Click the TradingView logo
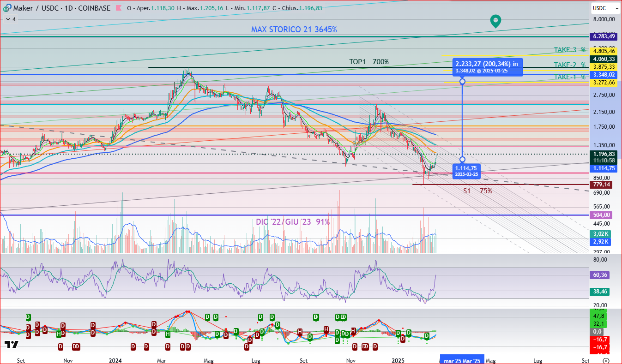622x364 pixels. (x=11, y=344)
